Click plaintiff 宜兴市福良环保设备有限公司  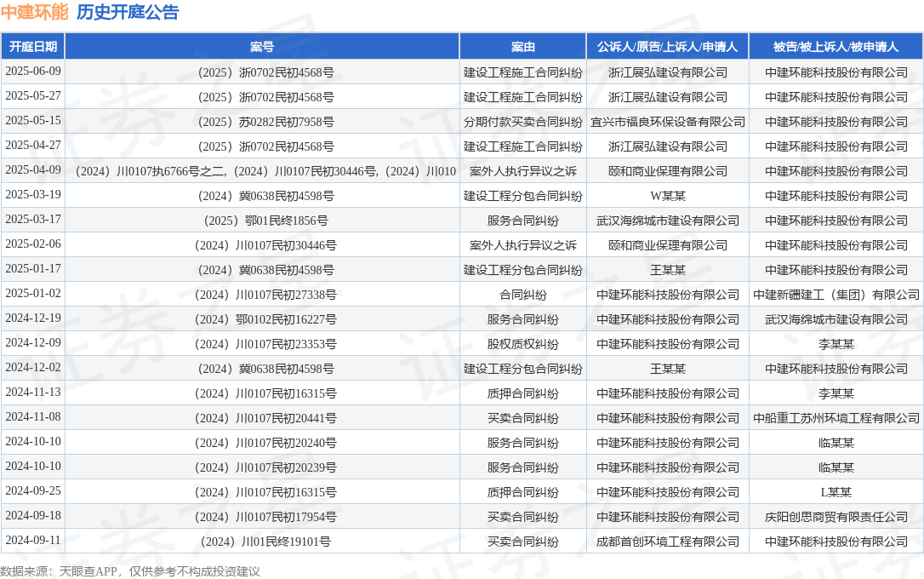[668, 122]
